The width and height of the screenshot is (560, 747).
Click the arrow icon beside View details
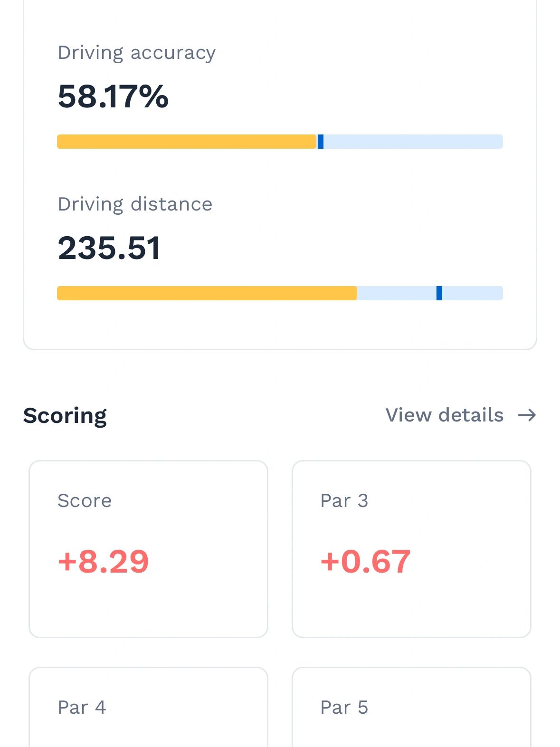click(x=526, y=415)
